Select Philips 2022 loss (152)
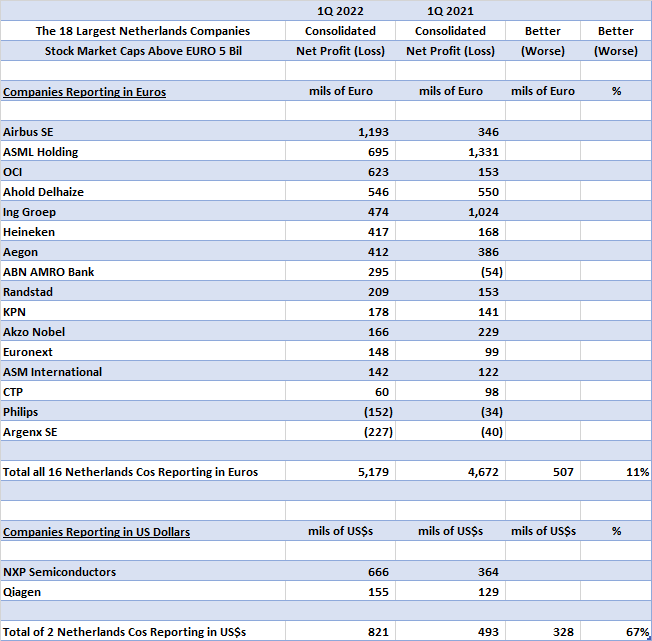 click(378, 412)
